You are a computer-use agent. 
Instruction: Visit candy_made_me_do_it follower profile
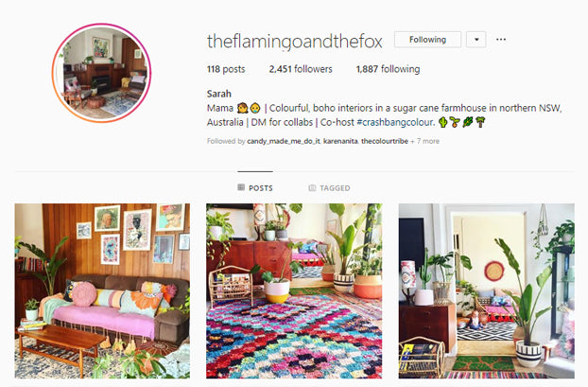[284, 141]
